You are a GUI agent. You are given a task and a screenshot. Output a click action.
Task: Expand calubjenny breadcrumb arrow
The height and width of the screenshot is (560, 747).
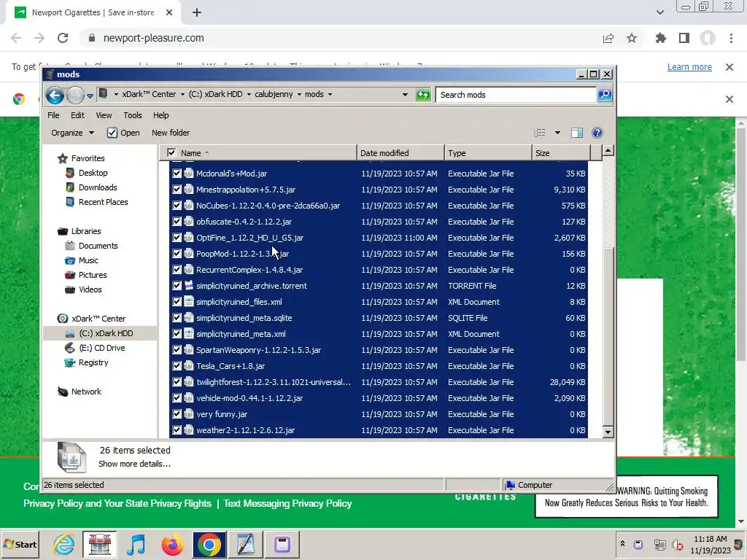click(299, 94)
